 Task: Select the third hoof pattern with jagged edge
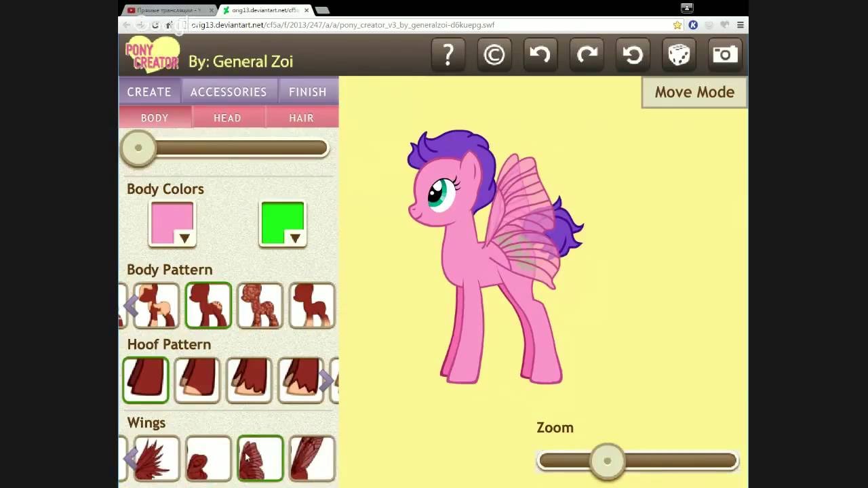pyautogui.click(x=249, y=380)
